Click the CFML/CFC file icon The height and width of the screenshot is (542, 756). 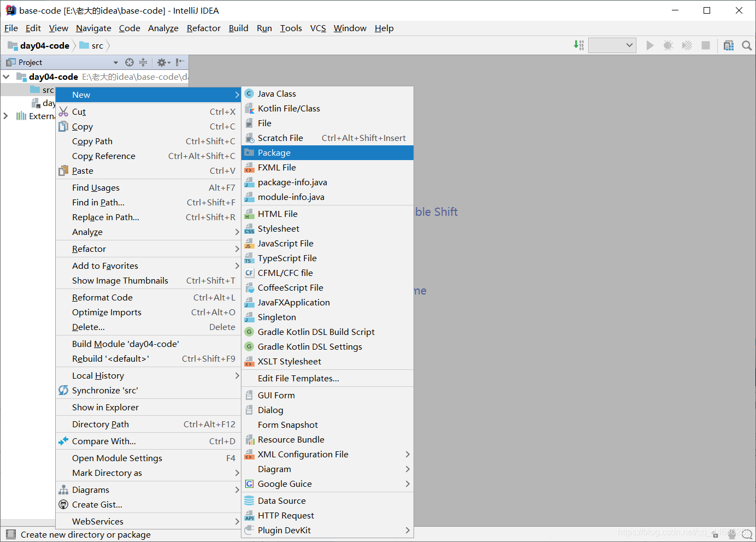(249, 273)
